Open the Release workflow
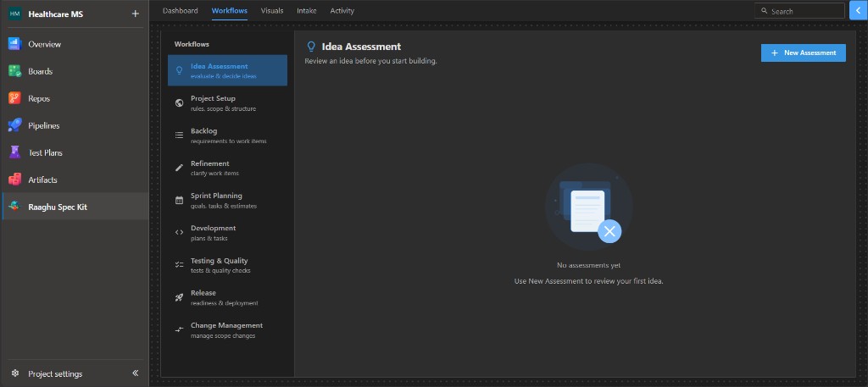This screenshot has width=868, height=387. (x=227, y=297)
